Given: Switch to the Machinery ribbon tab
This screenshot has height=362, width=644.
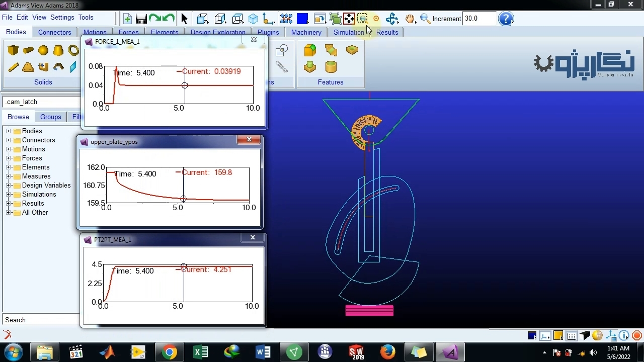Looking at the screenshot, I should point(306,32).
